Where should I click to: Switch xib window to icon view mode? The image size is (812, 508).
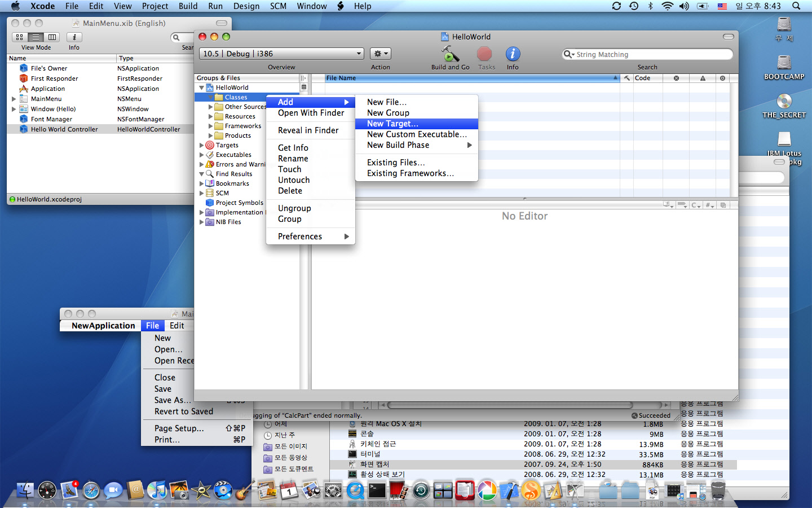pos(20,37)
